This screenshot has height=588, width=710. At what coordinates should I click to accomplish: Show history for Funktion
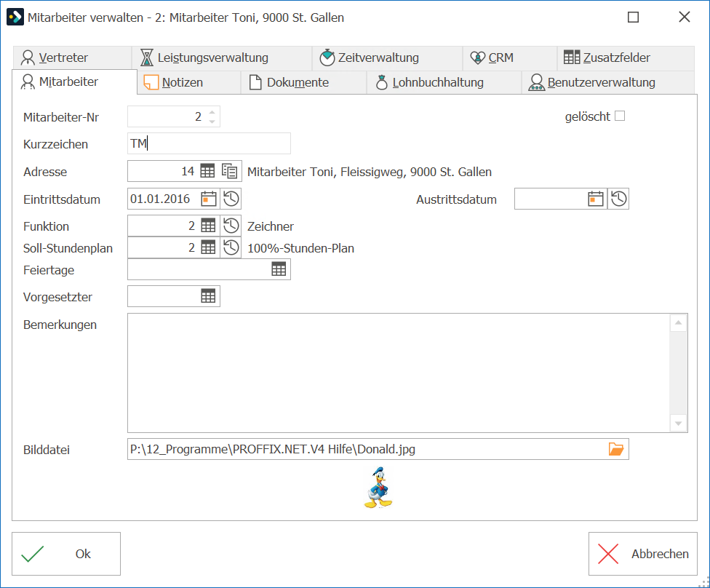(231, 226)
